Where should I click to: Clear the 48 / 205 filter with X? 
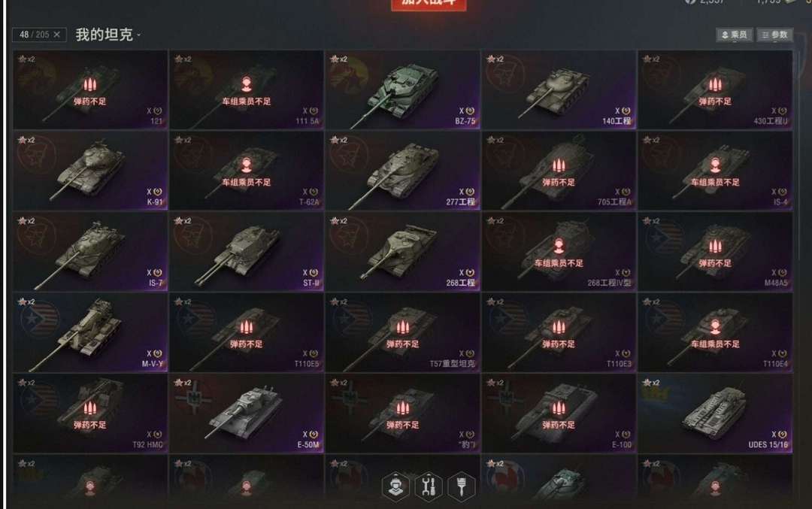click(57, 35)
